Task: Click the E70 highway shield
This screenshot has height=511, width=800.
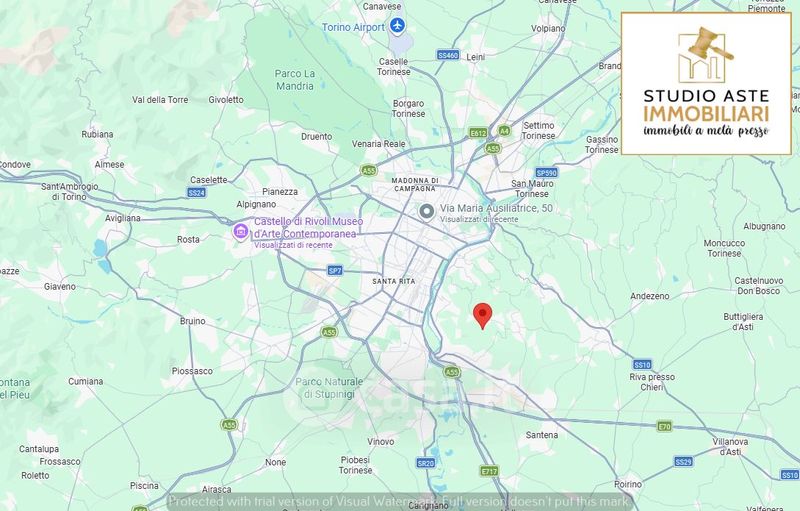Action: coord(664,426)
